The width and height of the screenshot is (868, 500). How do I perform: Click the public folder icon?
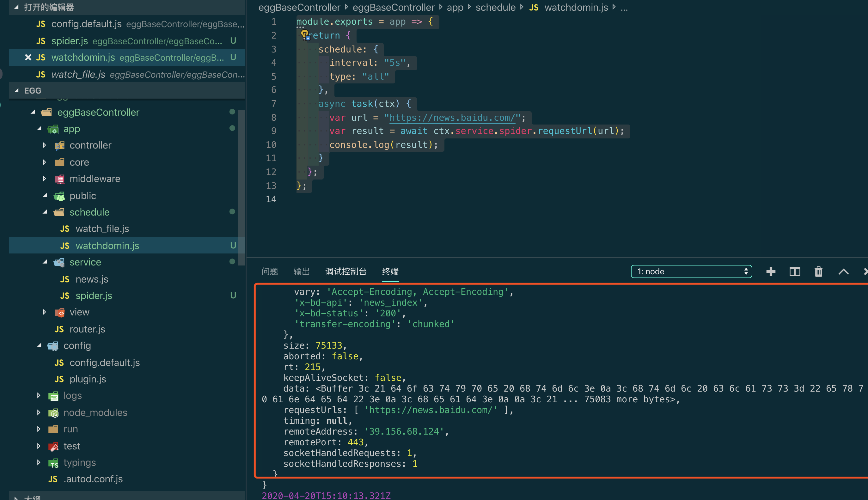[x=59, y=196]
